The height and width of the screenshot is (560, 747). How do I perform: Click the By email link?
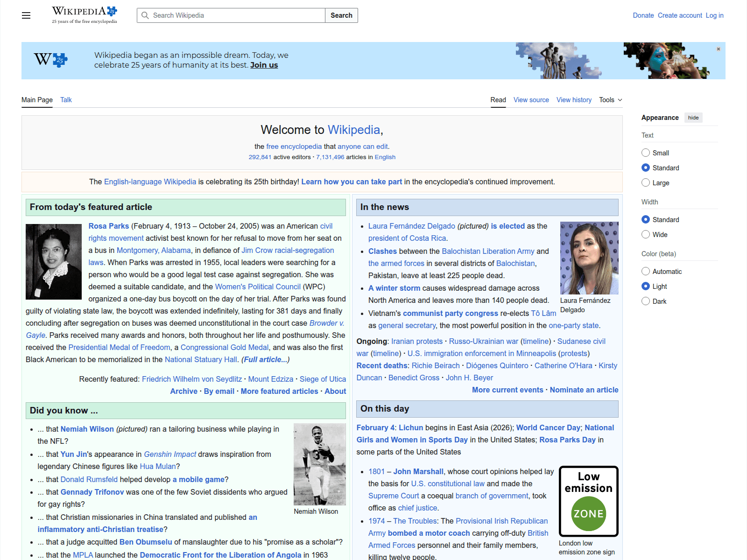click(x=219, y=391)
